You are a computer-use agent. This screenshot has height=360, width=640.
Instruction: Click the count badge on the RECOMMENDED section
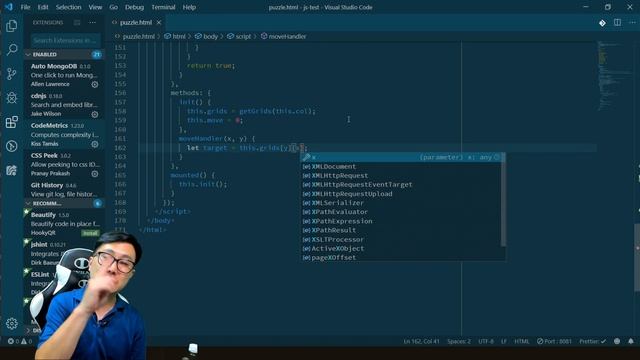98,203
